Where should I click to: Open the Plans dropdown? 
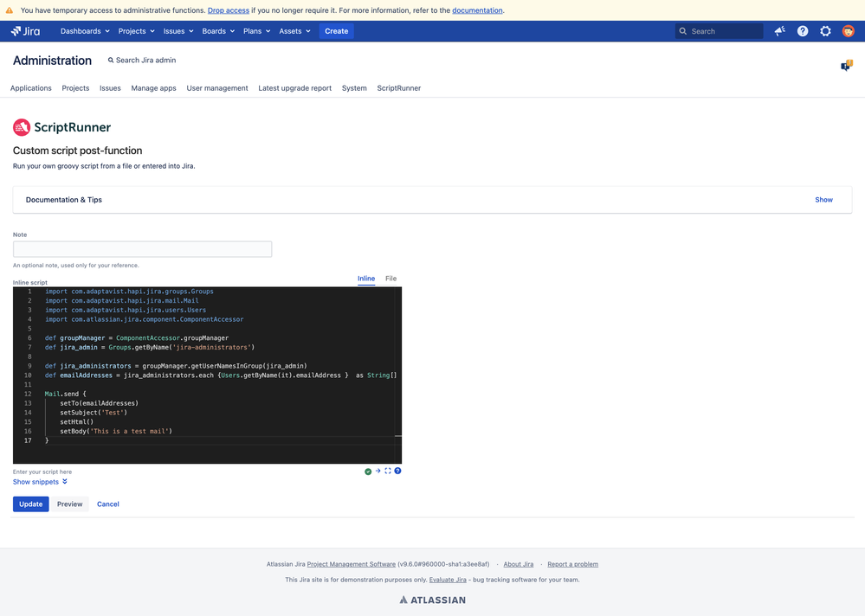click(256, 31)
